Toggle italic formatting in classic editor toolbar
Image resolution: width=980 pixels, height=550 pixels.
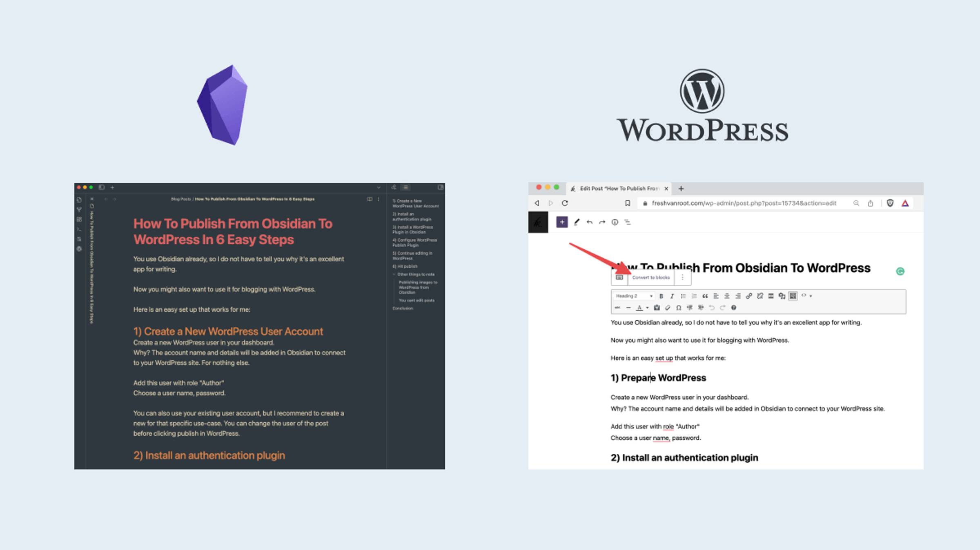[x=672, y=296]
